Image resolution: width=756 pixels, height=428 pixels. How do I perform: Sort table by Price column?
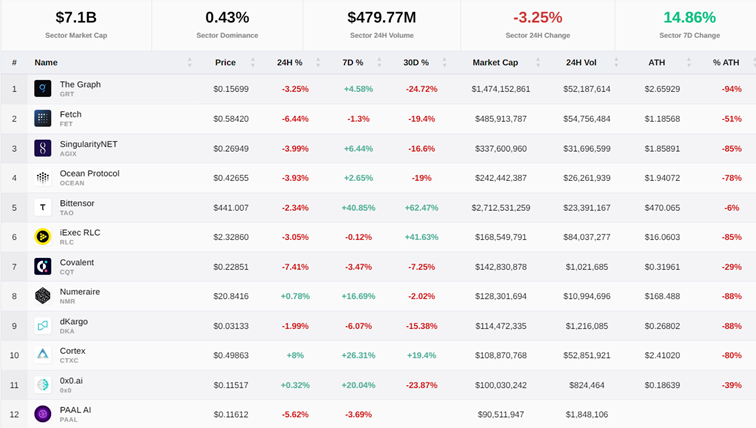[225, 62]
